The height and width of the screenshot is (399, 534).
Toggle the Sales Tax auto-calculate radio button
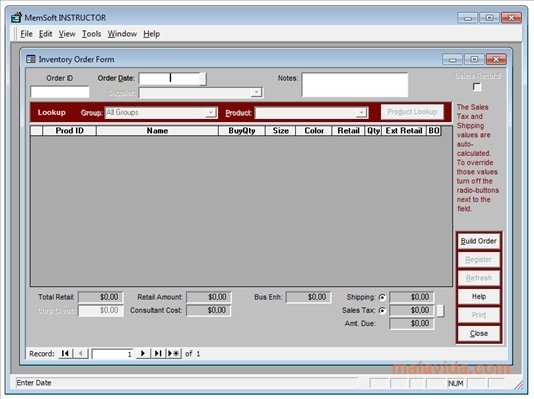382,310
